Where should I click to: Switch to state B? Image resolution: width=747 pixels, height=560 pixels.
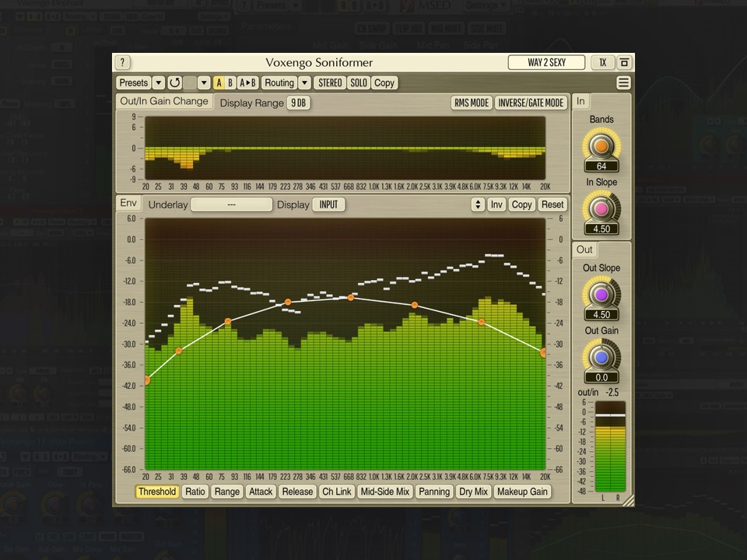(x=230, y=83)
